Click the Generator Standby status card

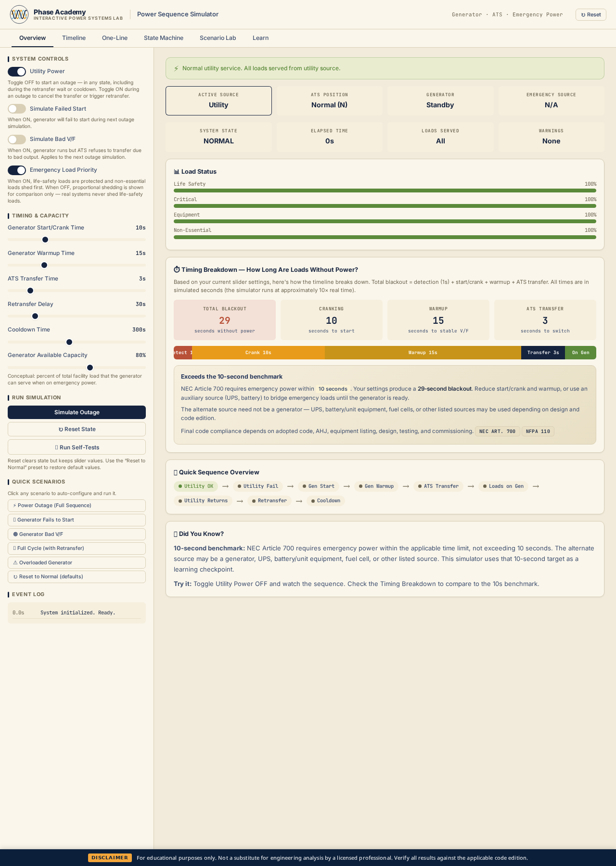pos(440,101)
